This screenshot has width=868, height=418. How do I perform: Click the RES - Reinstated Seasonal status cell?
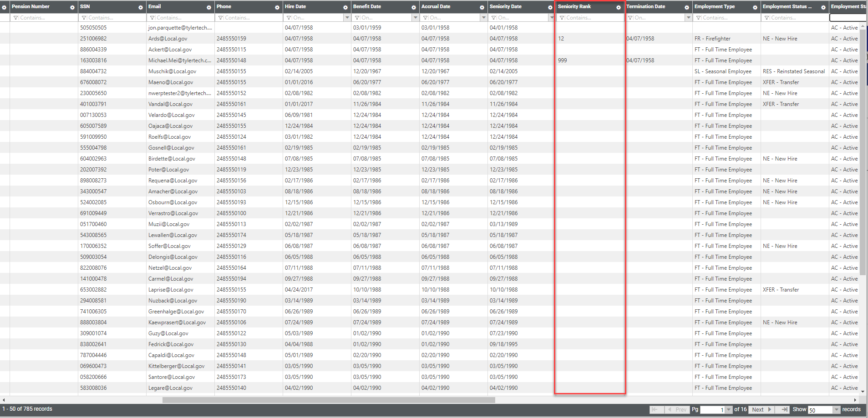(x=794, y=71)
